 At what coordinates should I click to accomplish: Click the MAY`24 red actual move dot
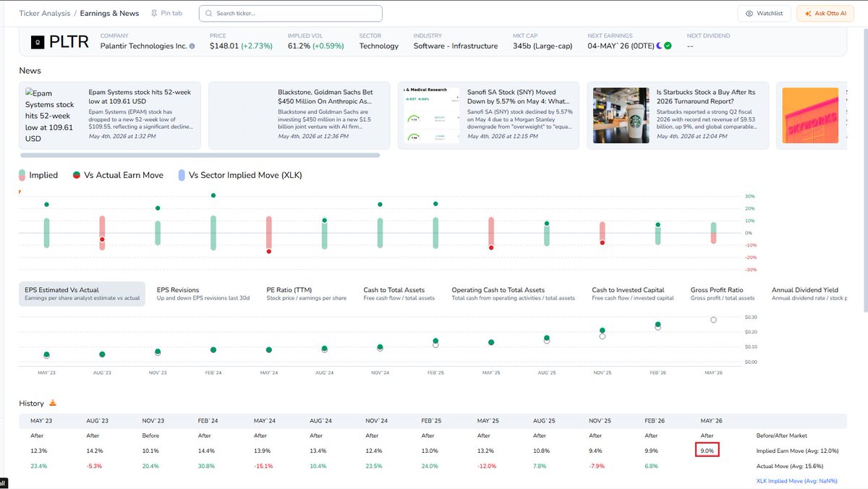(x=269, y=251)
